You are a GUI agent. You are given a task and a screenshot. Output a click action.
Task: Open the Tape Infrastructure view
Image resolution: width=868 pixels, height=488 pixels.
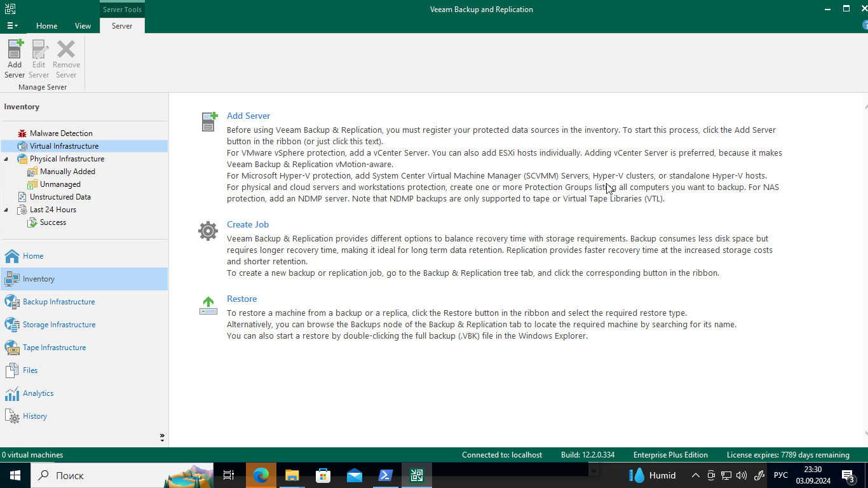click(x=84, y=348)
